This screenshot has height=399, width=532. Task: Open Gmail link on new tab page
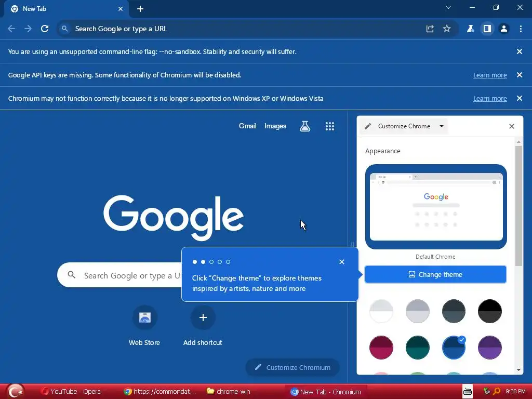(x=248, y=126)
